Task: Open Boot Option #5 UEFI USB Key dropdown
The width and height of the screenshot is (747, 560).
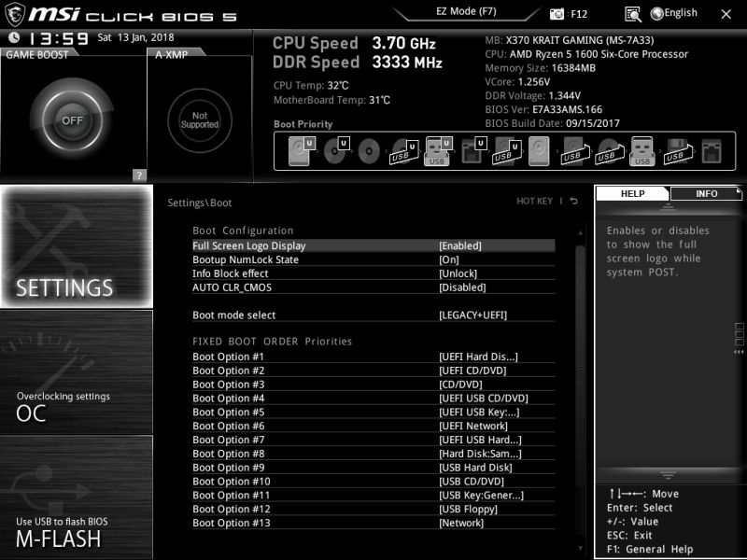Action: pyautogui.click(x=479, y=412)
